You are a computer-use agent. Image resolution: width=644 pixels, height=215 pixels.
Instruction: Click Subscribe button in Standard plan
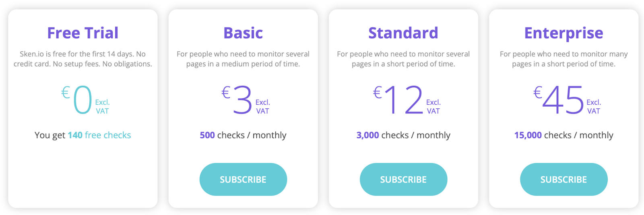(x=403, y=180)
